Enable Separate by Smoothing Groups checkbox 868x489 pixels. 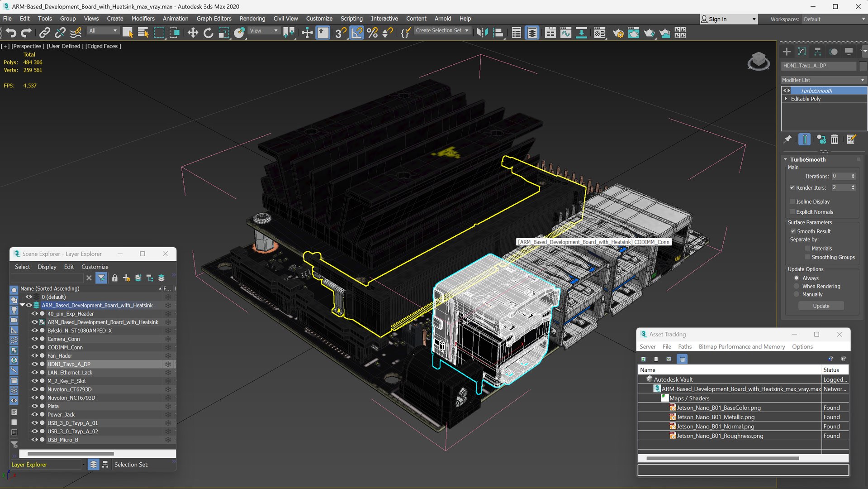pyautogui.click(x=807, y=257)
